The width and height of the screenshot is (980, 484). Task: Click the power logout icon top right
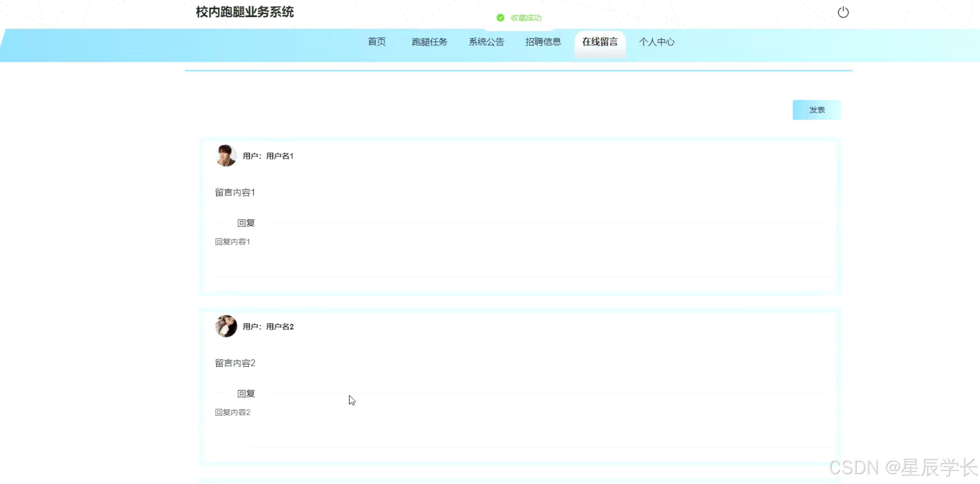844,13
